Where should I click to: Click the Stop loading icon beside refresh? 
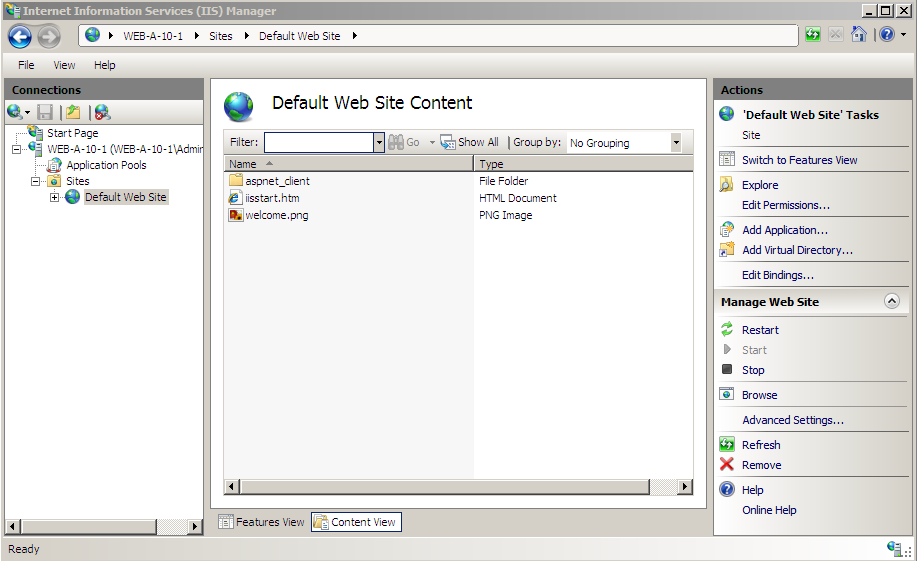pyautogui.click(x=836, y=35)
